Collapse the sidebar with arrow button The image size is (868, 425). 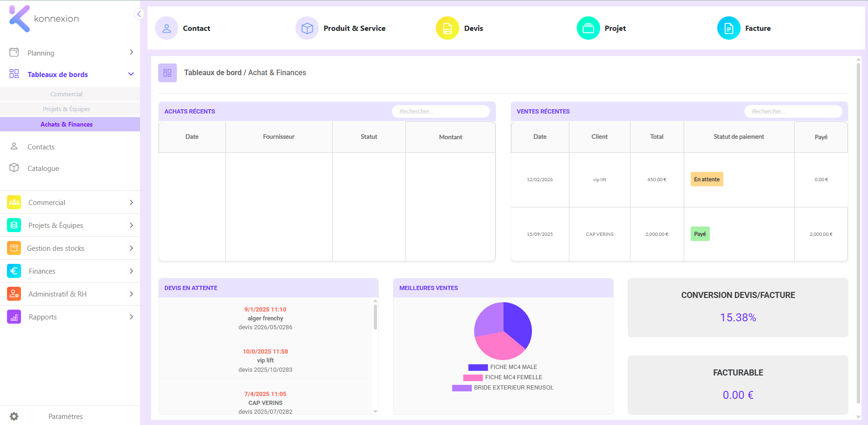click(139, 14)
